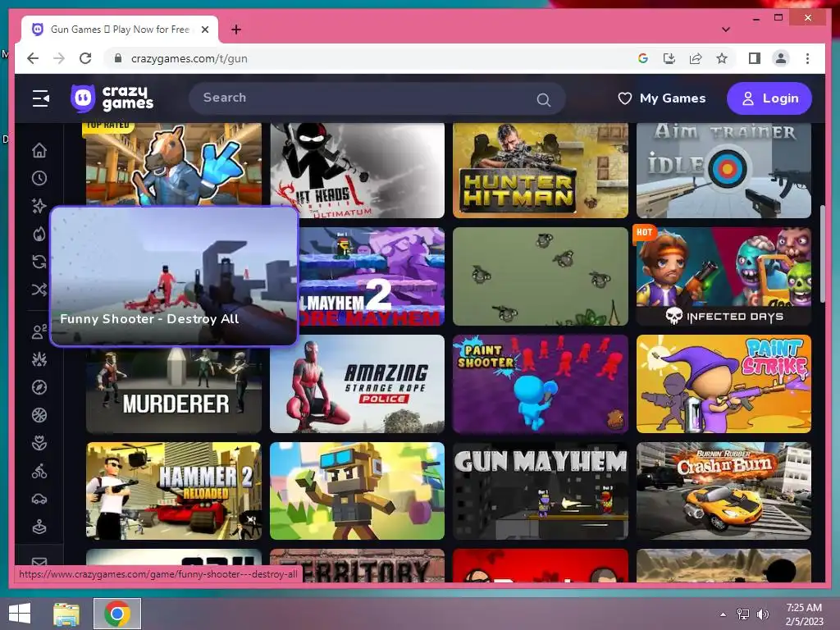Bookmark this page with star icon
This screenshot has width=840, height=630.
(722, 58)
